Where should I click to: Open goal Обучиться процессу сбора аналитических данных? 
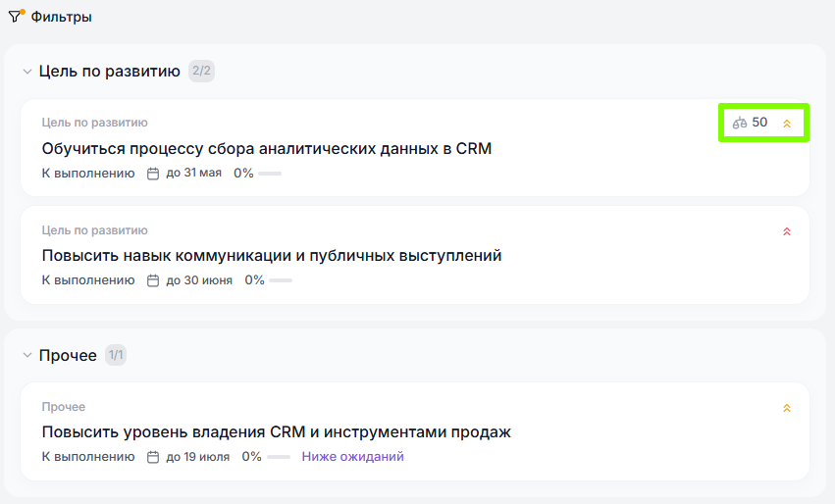(x=266, y=149)
